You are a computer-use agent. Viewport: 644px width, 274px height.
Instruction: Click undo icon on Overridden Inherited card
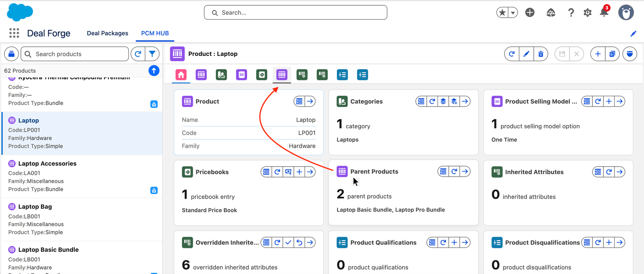(299, 242)
